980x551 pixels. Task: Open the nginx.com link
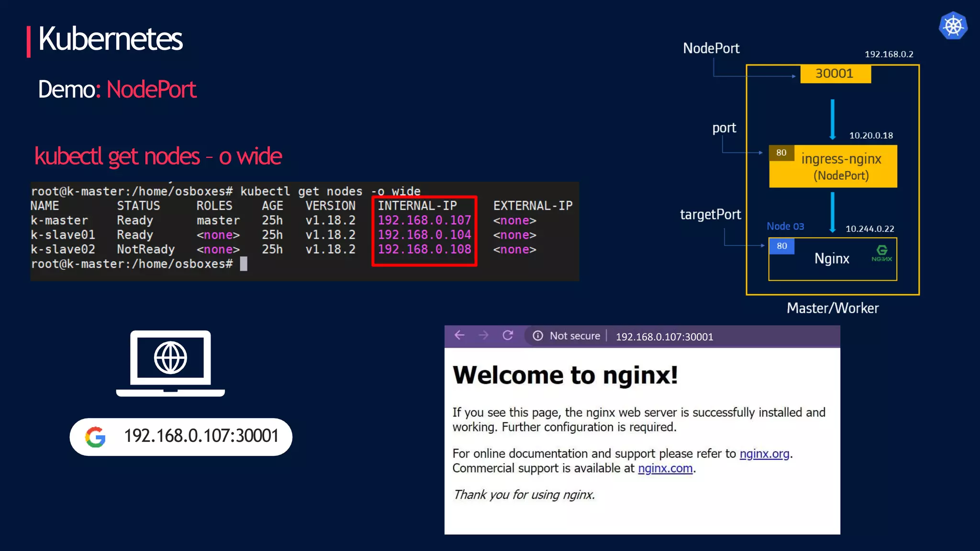tap(665, 468)
